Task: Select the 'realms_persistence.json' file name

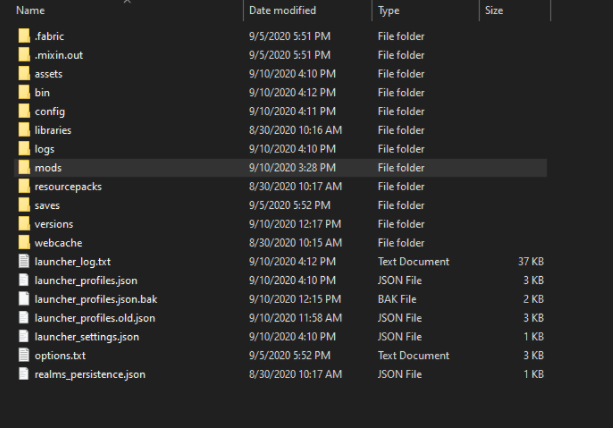Action: (x=90, y=374)
